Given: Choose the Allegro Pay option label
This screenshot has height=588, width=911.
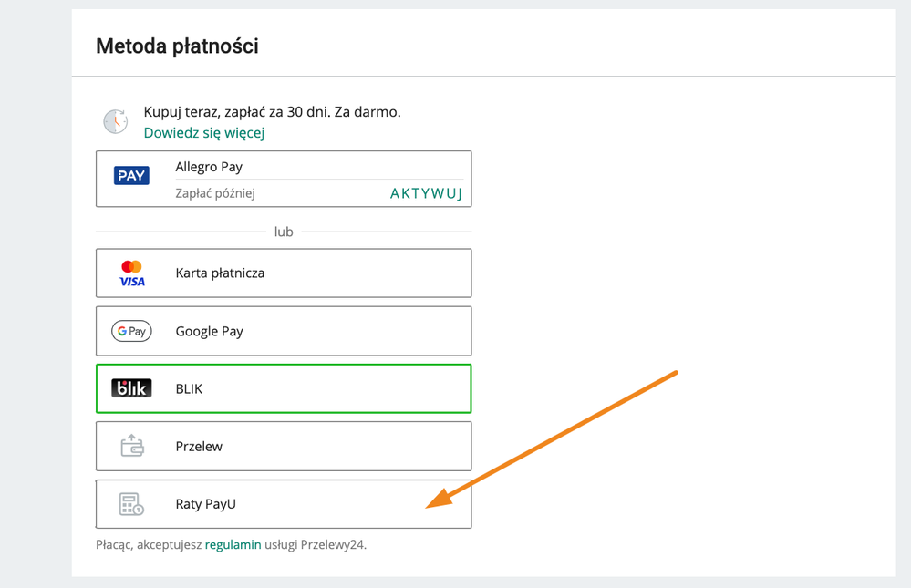Looking at the screenshot, I should (x=209, y=167).
